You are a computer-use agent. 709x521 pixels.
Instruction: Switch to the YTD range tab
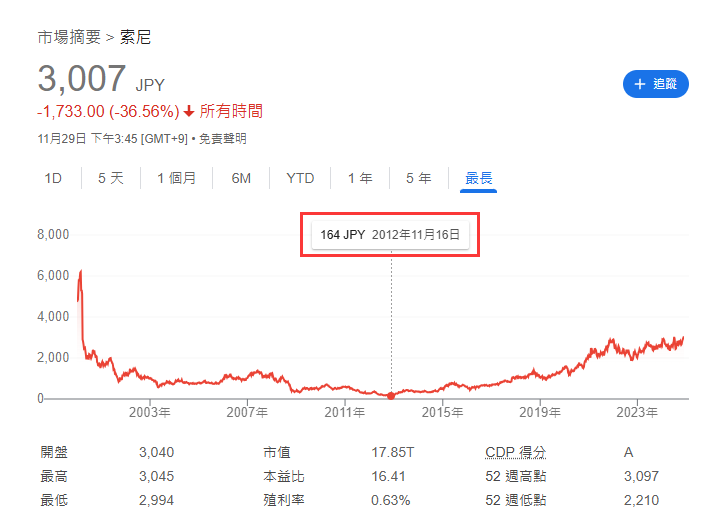pos(300,178)
